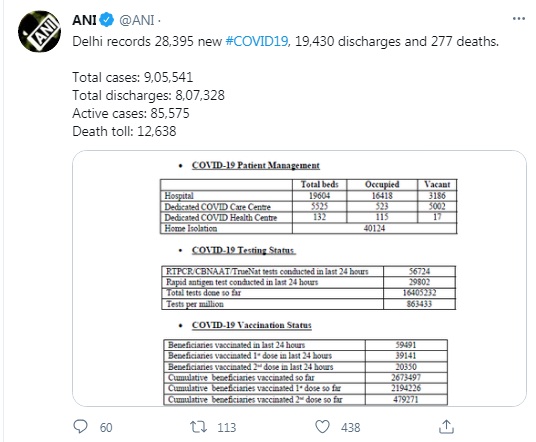Click the retweet arrows icon
This screenshot has width=536, height=442.
pos(199,427)
